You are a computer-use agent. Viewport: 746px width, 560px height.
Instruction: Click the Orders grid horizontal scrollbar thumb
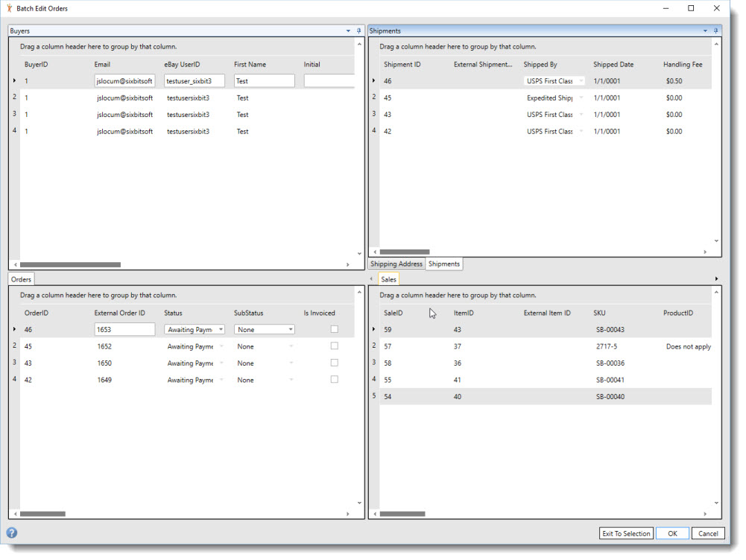pos(42,514)
